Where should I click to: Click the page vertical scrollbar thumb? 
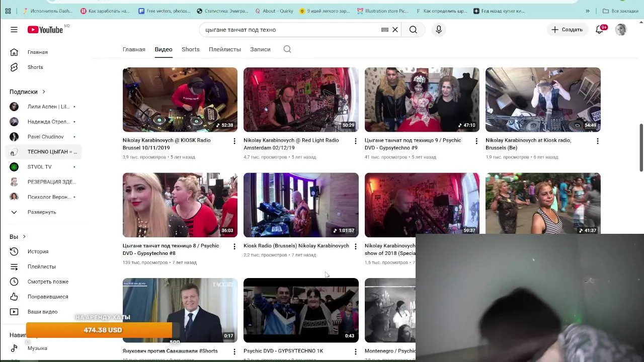click(641, 147)
